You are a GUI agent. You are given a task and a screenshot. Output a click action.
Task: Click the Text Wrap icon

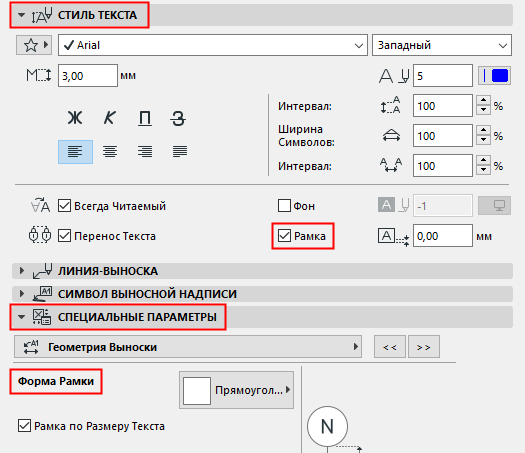pos(40,235)
